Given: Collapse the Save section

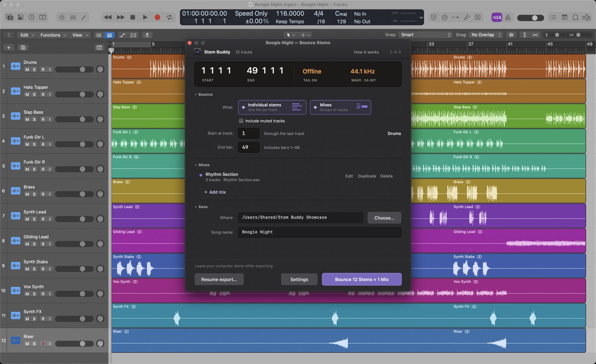Looking at the screenshot, I should [x=201, y=207].
